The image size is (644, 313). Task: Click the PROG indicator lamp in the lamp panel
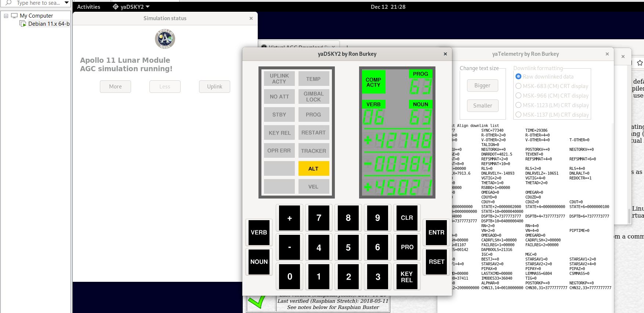click(314, 114)
